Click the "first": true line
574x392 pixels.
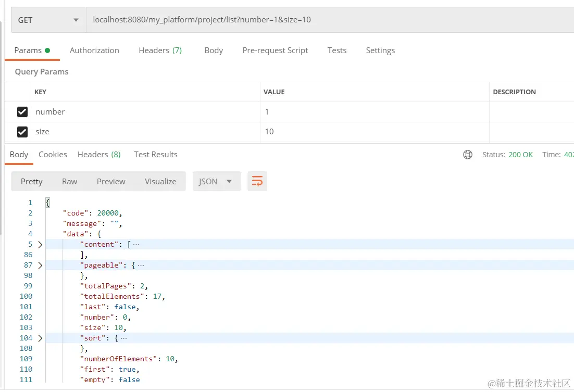[109, 369]
